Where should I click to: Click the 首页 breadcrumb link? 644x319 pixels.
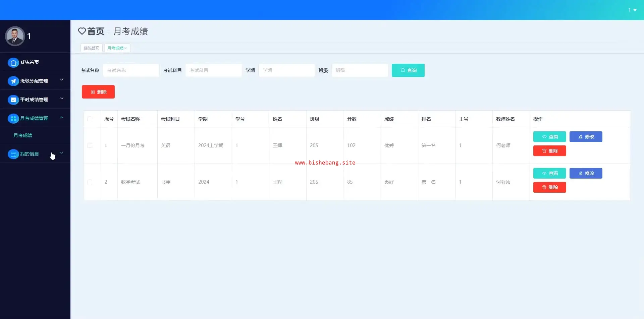[96, 31]
